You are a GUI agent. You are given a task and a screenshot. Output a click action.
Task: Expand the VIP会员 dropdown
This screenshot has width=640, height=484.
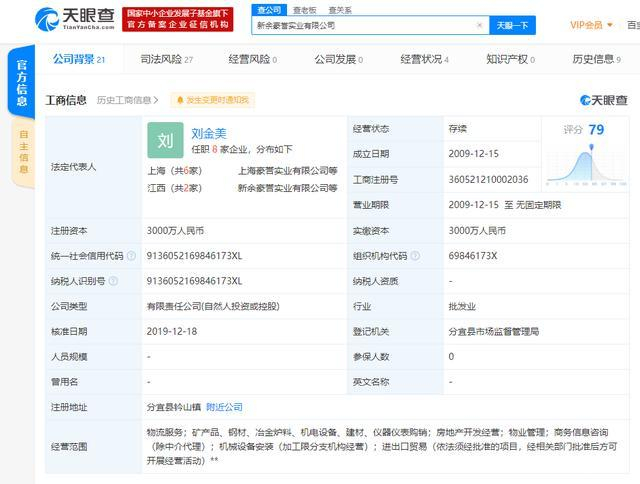pos(593,25)
